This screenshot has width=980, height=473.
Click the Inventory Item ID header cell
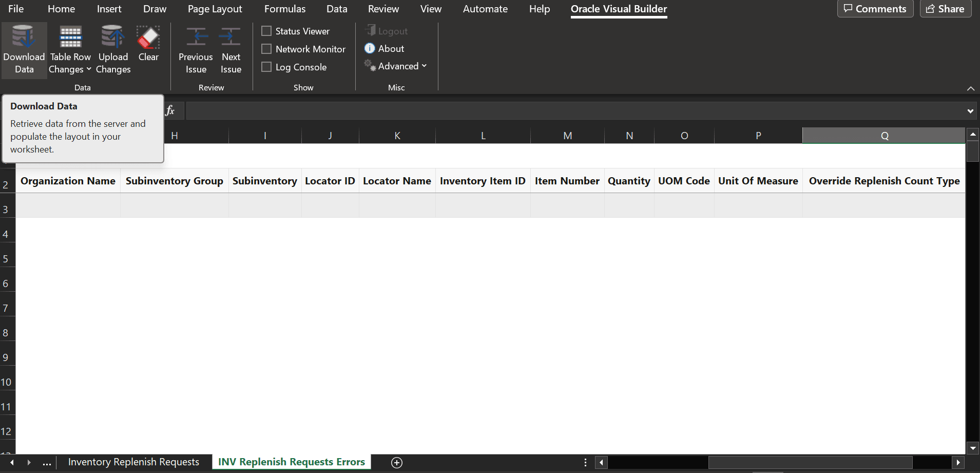pyautogui.click(x=483, y=181)
